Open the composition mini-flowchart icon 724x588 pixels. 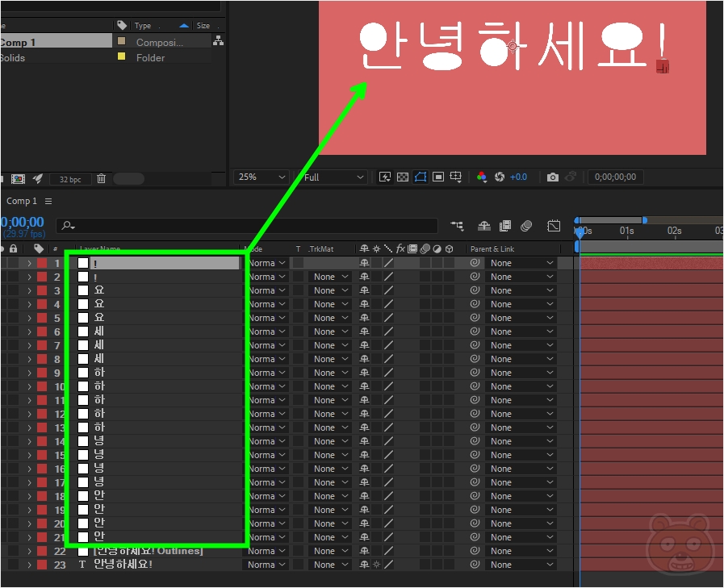point(457,225)
